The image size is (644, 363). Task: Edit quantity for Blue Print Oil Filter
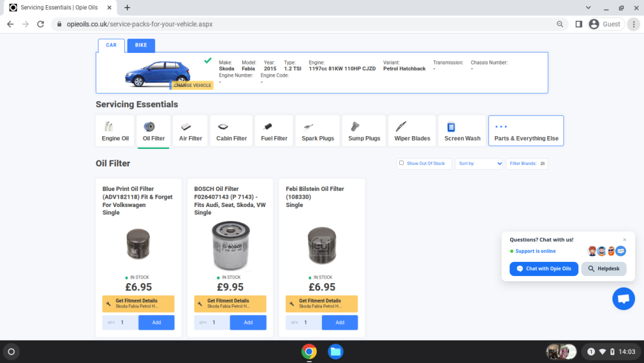pyautogui.click(x=120, y=323)
